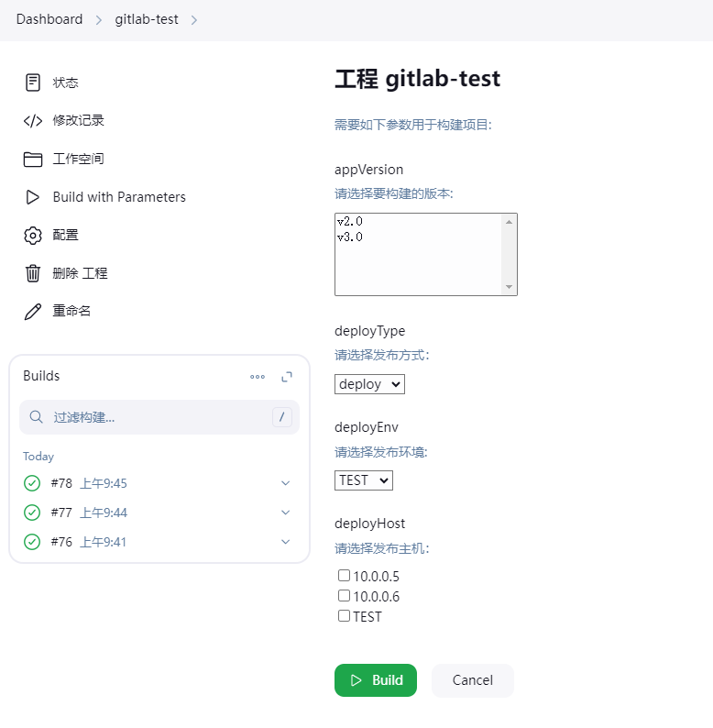Image resolution: width=713 pixels, height=728 pixels.
Task: Open the Builds three-dots options menu
Action: point(258,377)
